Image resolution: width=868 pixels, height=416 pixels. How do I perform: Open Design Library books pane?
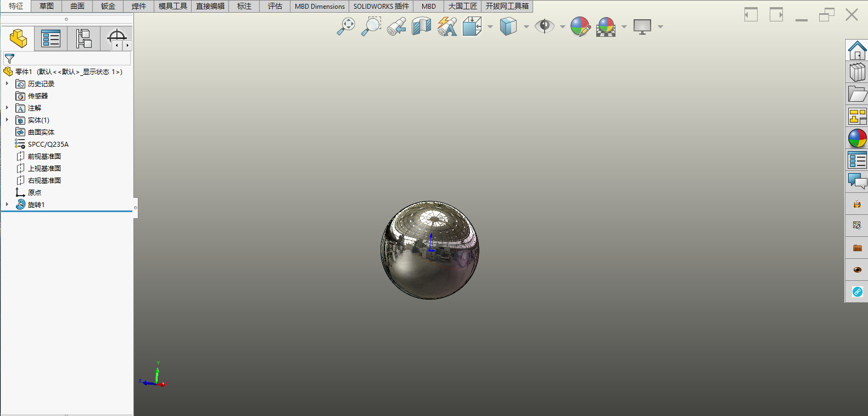coord(857,73)
